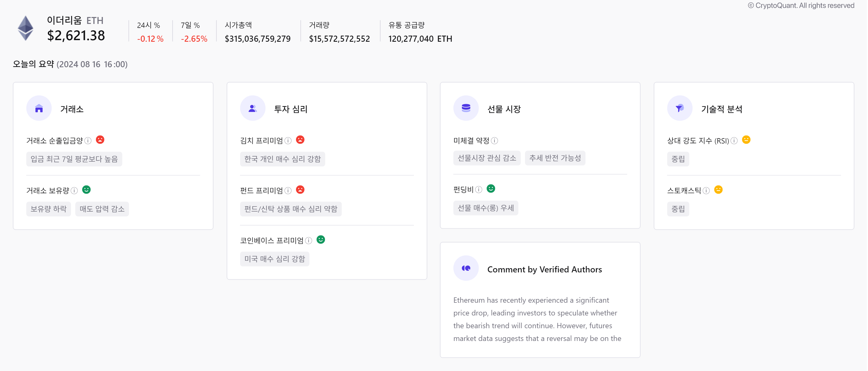Click red sad face beside 거래소 순출입금양

point(100,140)
